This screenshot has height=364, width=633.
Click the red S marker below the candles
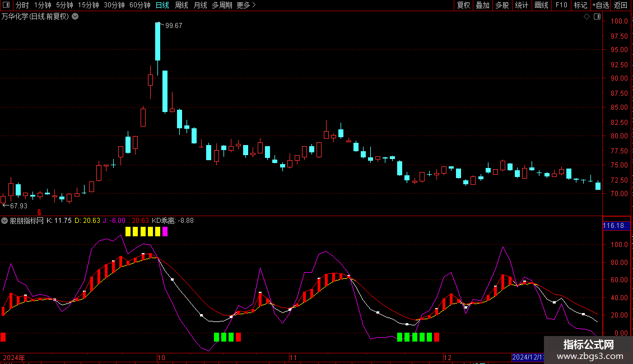coord(39,212)
